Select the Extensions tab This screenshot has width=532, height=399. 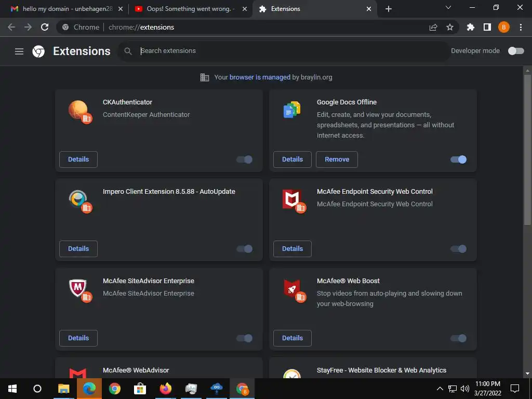tap(314, 9)
